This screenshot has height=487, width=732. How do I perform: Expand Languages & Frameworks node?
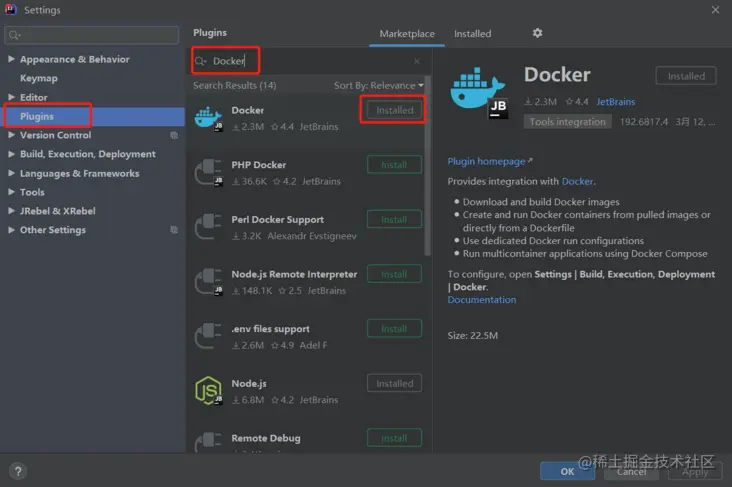[x=11, y=173]
